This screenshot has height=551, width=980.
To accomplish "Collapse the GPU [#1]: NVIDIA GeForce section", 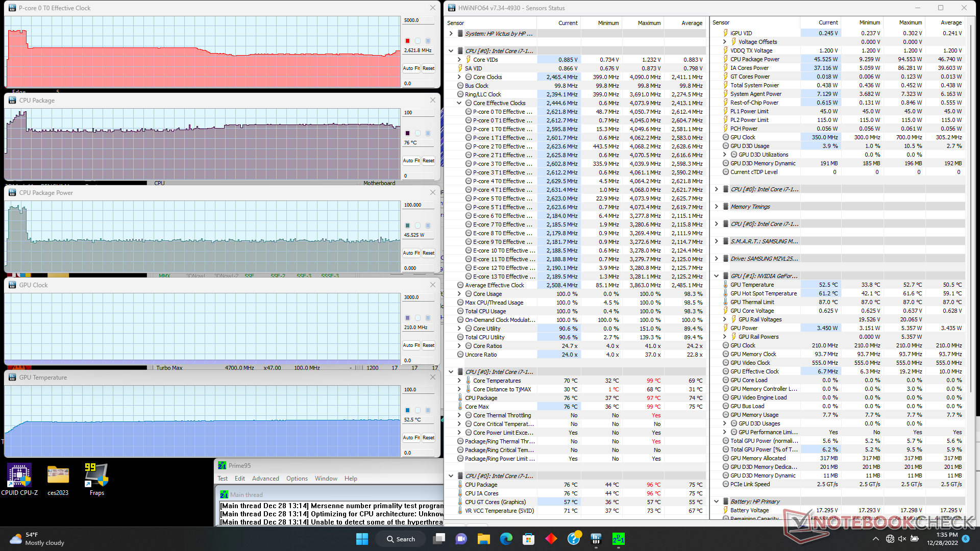I will click(716, 276).
